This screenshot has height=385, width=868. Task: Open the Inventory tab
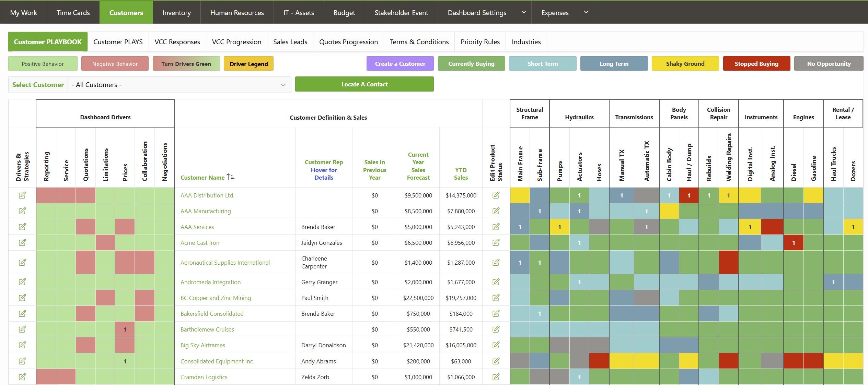coord(177,13)
